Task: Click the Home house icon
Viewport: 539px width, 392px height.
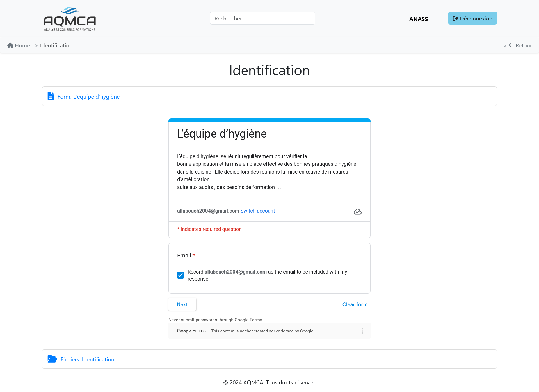Action: click(10, 45)
